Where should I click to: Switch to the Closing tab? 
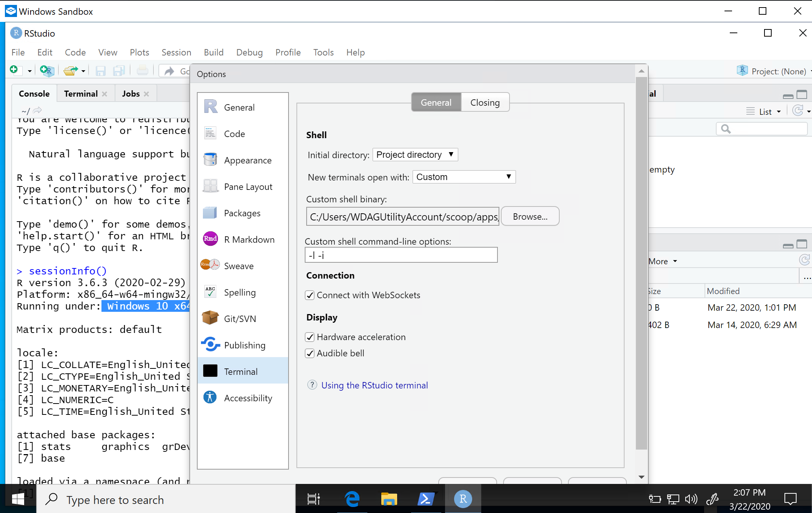tap(485, 102)
